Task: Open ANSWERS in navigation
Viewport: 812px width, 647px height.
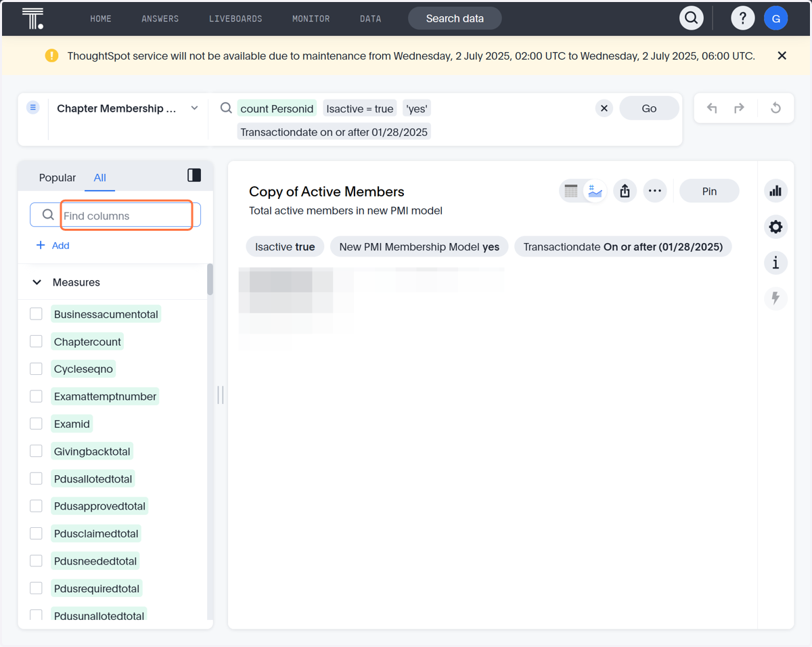Action: 160,18
